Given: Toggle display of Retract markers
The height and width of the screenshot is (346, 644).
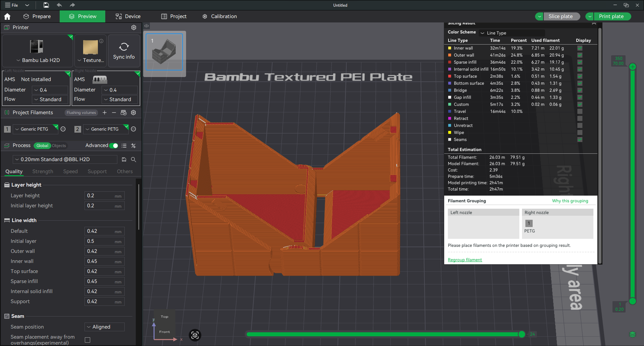Looking at the screenshot, I should (580, 119).
